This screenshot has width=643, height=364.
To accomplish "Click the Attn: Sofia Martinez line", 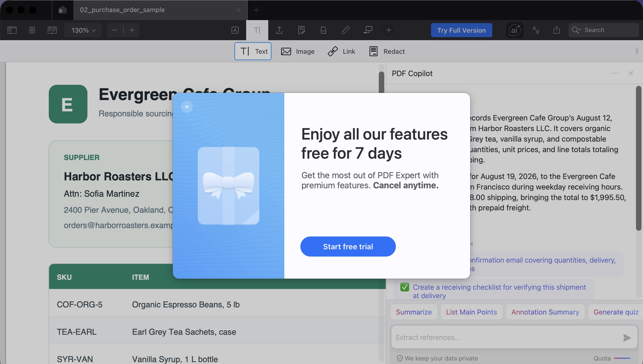I will [101, 194].
